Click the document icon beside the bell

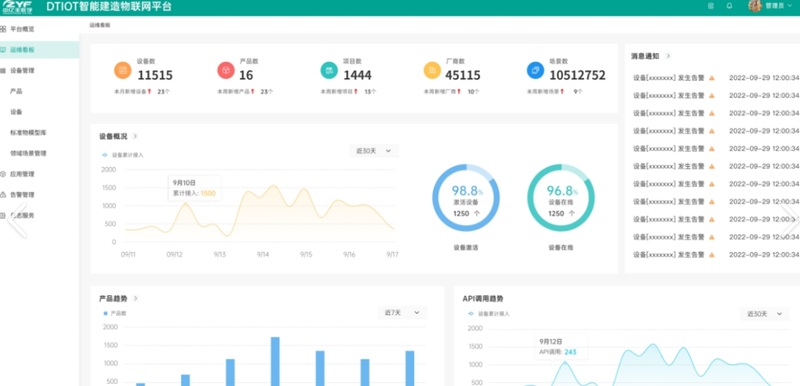[711, 6]
